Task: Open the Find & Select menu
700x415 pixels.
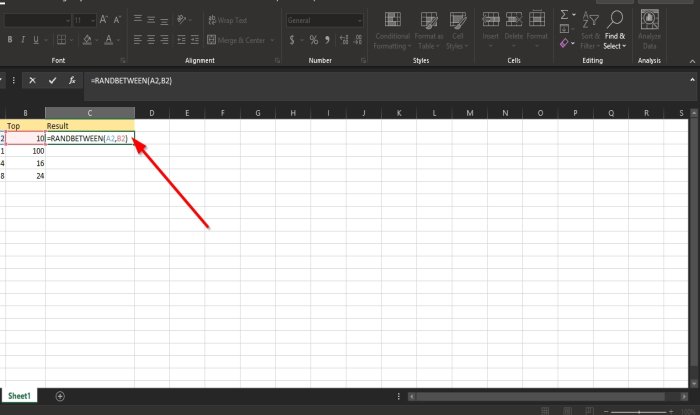Action: [x=615, y=30]
